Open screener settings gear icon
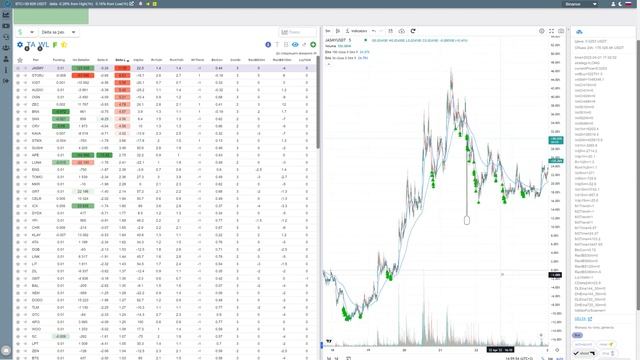This screenshot has width=640, height=360. 20,44
